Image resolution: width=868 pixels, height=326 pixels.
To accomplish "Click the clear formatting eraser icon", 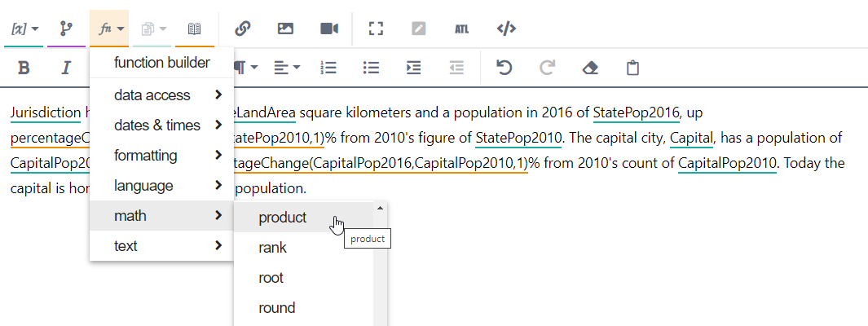I will (590, 68).
